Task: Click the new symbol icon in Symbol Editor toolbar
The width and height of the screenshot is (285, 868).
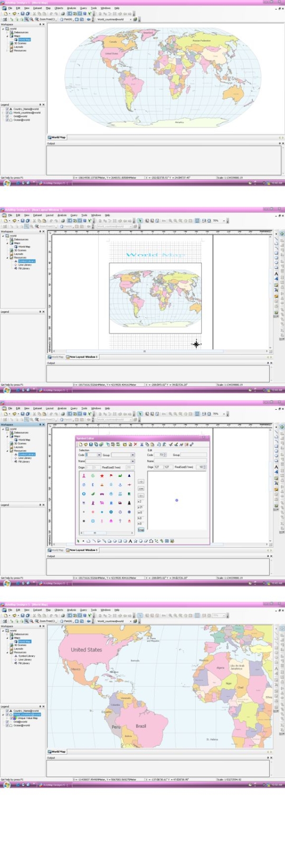Action: pyautogui.click(x=80, y=444)
